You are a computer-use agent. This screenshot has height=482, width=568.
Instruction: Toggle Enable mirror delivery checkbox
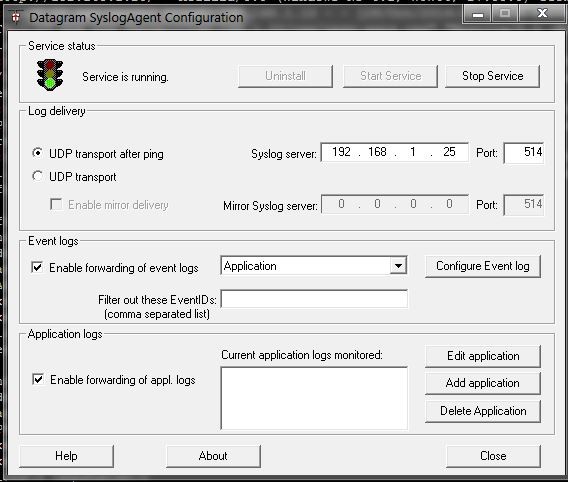[x=56, y=204]
